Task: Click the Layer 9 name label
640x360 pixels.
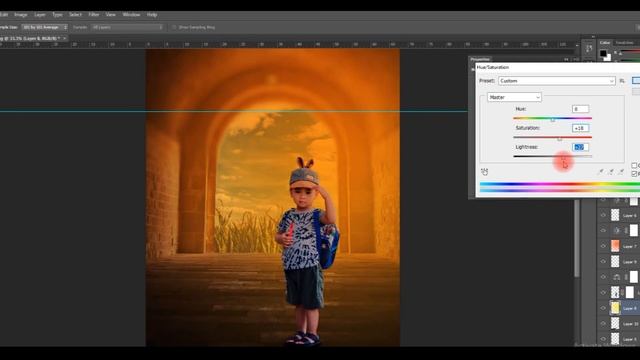Action: click(x=629, y=262)
